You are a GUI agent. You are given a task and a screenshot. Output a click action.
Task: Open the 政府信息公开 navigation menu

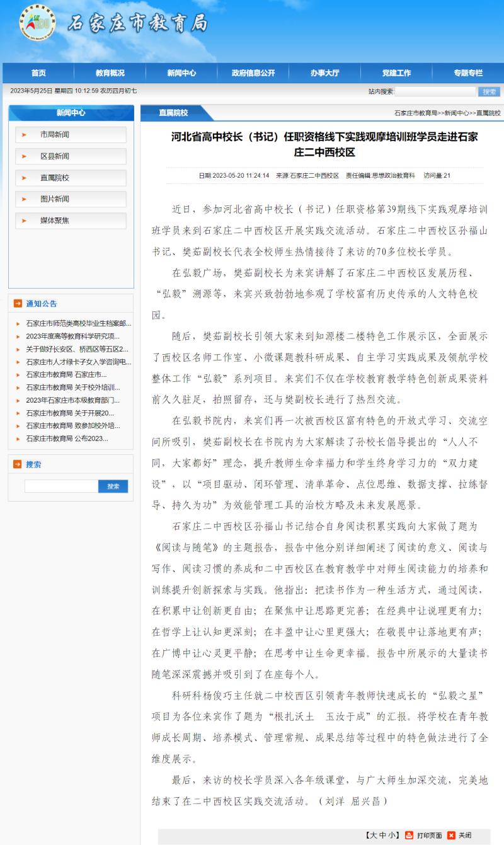click(x=253, y=73)
